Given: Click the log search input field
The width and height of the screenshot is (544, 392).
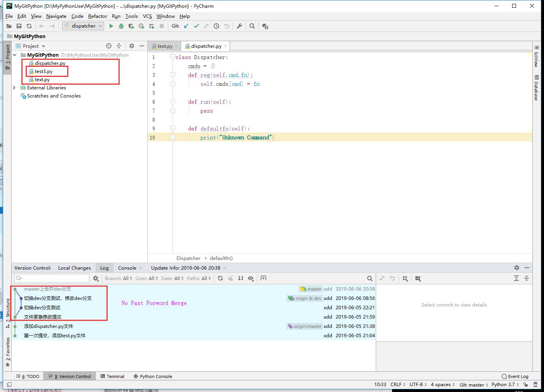Looking at the screenshot, I should 52,278.
